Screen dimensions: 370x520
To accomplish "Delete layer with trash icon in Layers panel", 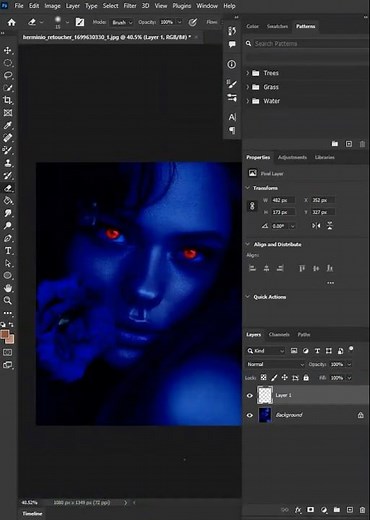I will (x=362, y=510).
